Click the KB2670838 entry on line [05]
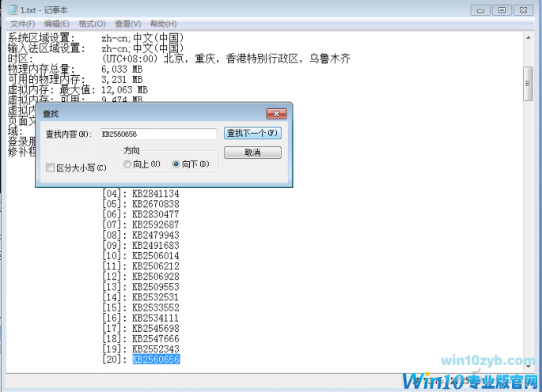This screenshot has height=392, width=542. click(x=156, y=204)
